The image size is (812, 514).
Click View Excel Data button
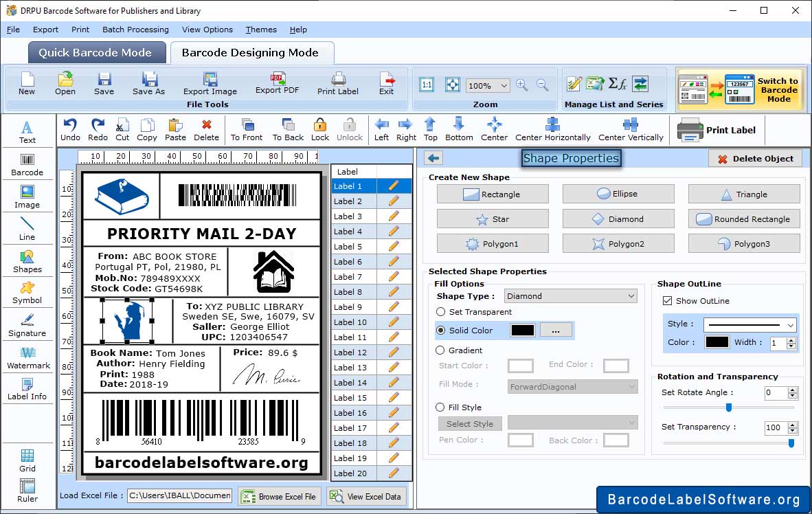pyautogui.click(x=367, y=496)
